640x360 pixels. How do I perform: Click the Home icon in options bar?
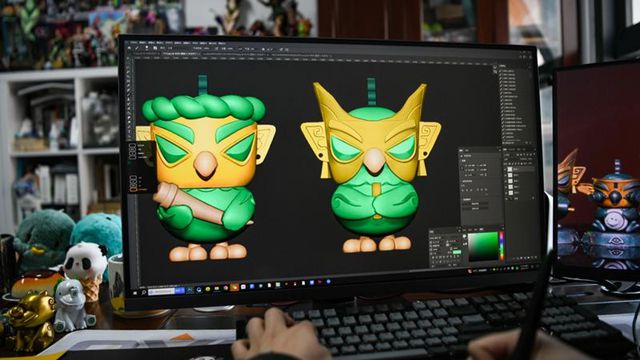(129, 48)
